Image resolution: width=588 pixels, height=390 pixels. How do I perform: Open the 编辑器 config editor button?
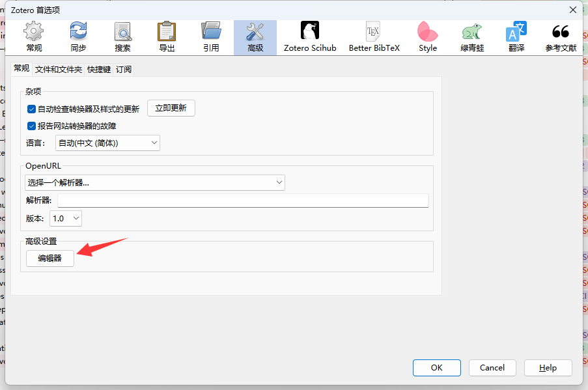50,258
